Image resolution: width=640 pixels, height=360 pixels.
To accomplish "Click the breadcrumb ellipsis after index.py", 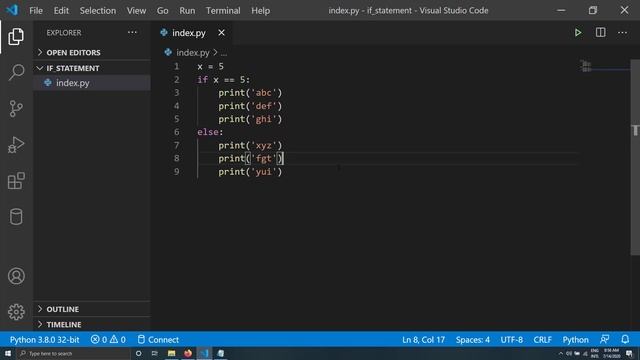I will [x=224, y=53].
